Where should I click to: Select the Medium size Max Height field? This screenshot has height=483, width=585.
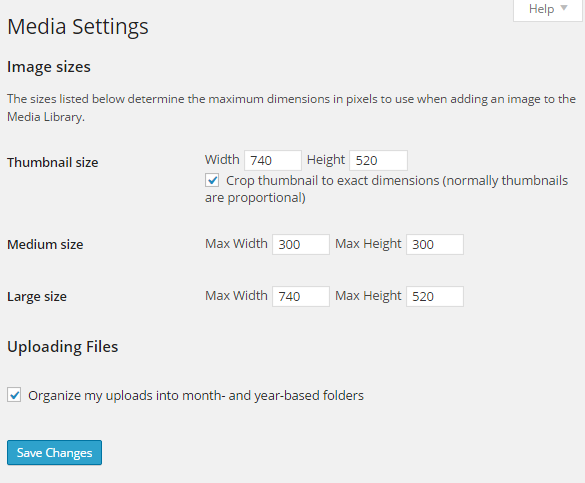pos(435,244)
